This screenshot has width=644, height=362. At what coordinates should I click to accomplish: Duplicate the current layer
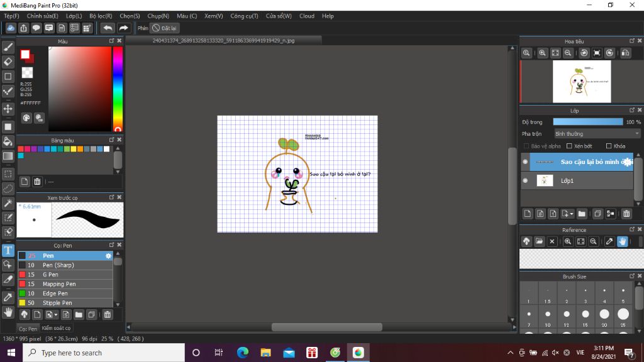(597, 214)
